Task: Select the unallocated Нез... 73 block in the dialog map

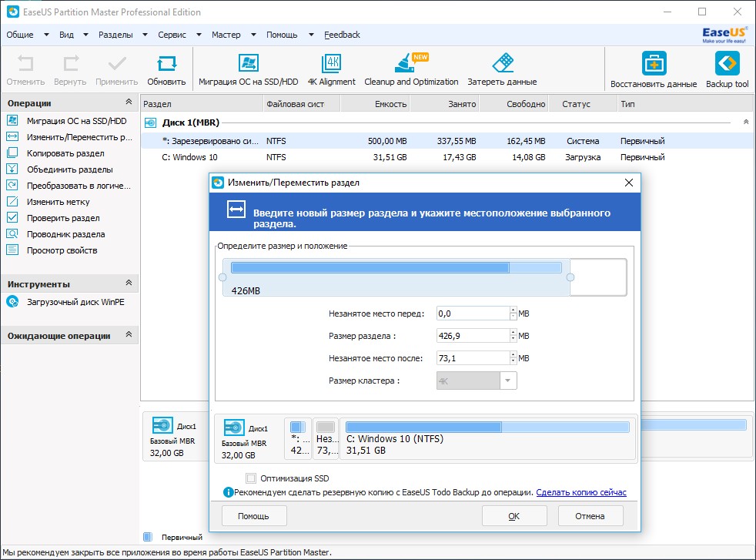Action: point(326,438)
